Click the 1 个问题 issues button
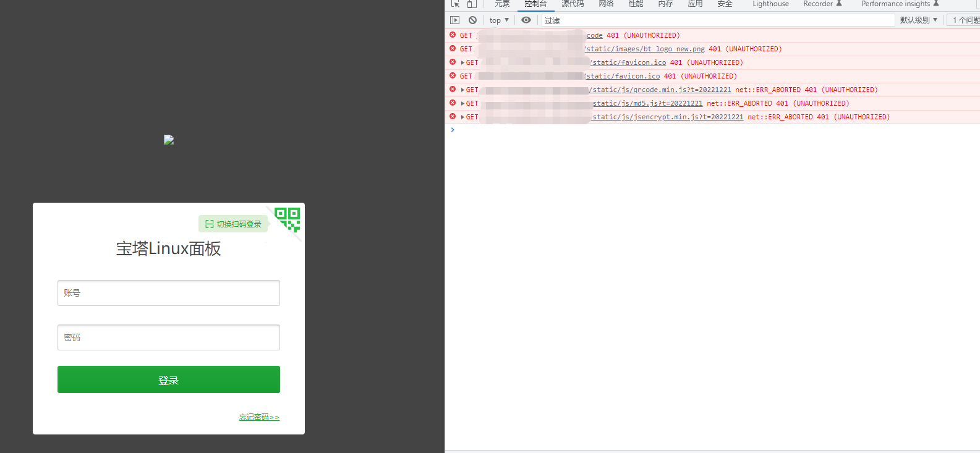Screen dimensions: 980x453 965,20
